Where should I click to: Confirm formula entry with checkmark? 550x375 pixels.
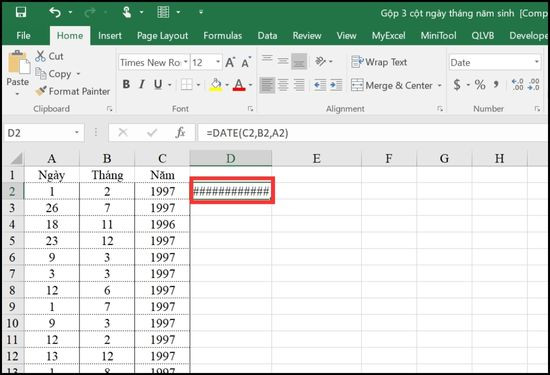(152, 133)
